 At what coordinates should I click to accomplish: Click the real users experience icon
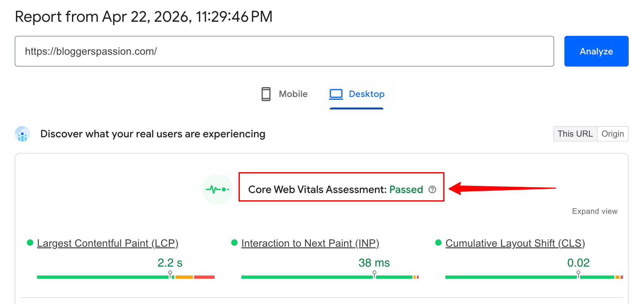(x=22, y=134)
